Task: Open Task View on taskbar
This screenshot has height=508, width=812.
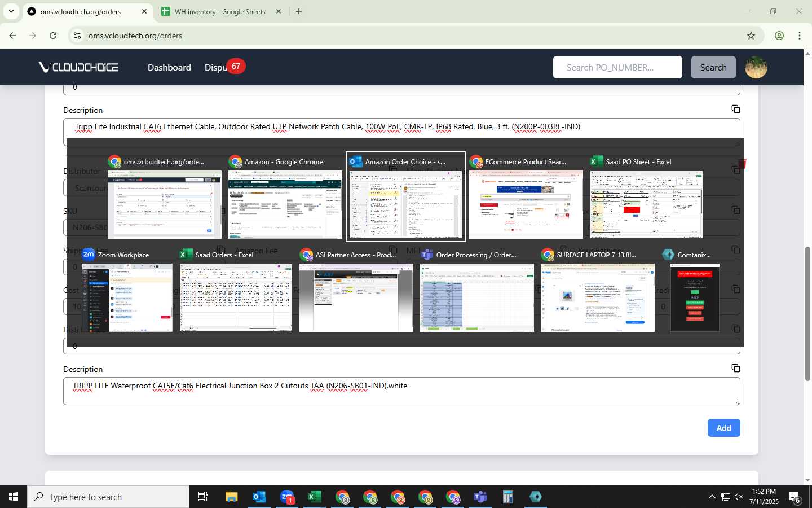Action: pyautogui.click(x=203, y=497)
